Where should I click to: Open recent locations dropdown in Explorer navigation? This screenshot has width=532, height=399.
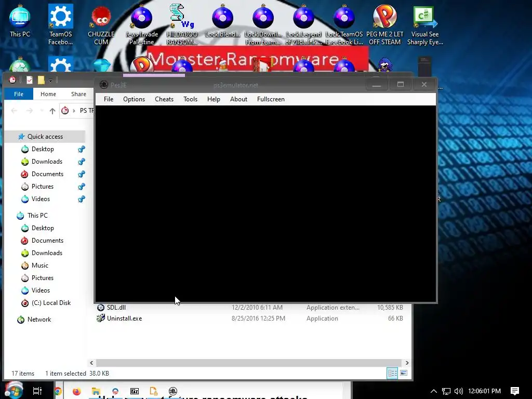(42, 111)
